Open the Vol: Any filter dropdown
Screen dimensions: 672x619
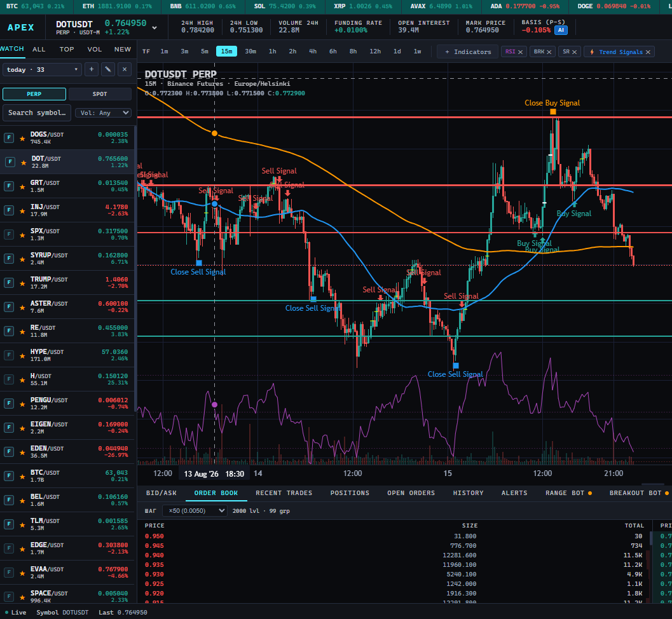103,112
